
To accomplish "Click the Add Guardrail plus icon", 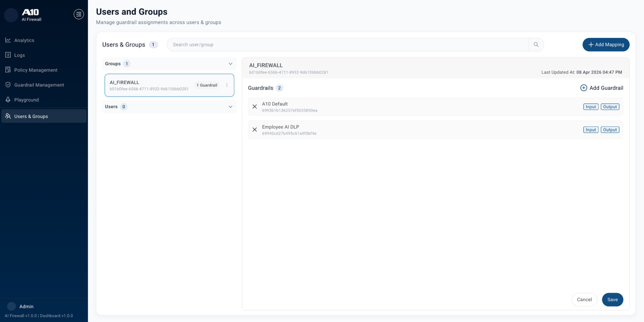I will point(583,88).
